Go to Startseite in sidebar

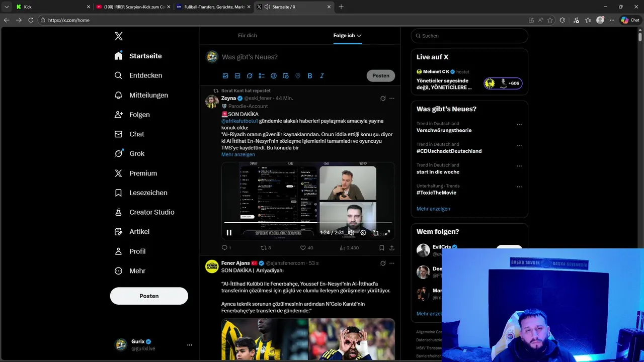coord(138,56)
